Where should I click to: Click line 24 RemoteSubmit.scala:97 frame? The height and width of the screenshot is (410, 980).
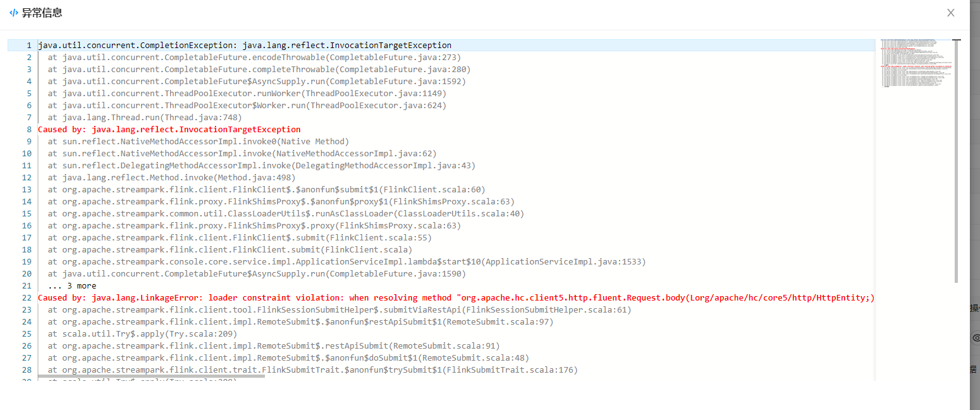point(300,322)
